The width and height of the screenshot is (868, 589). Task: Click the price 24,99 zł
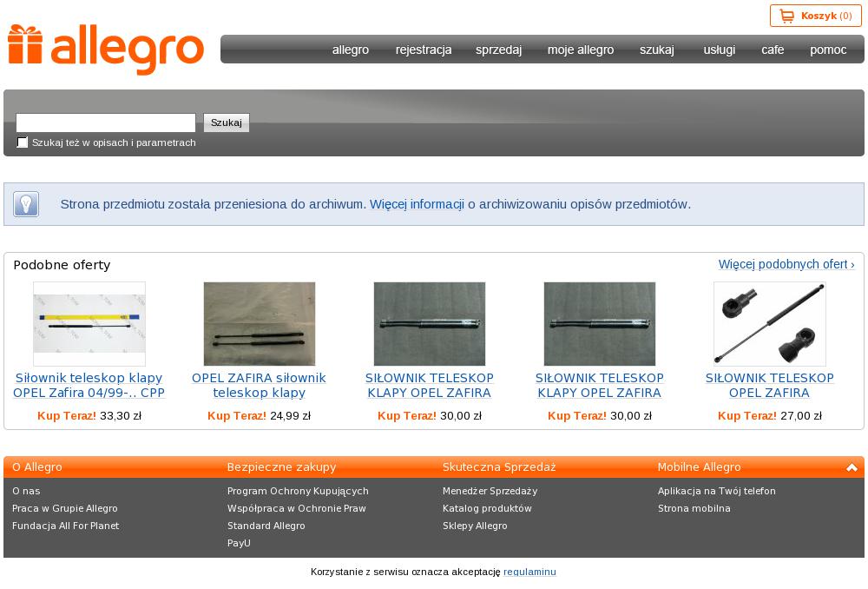click(x=291, y=415)
